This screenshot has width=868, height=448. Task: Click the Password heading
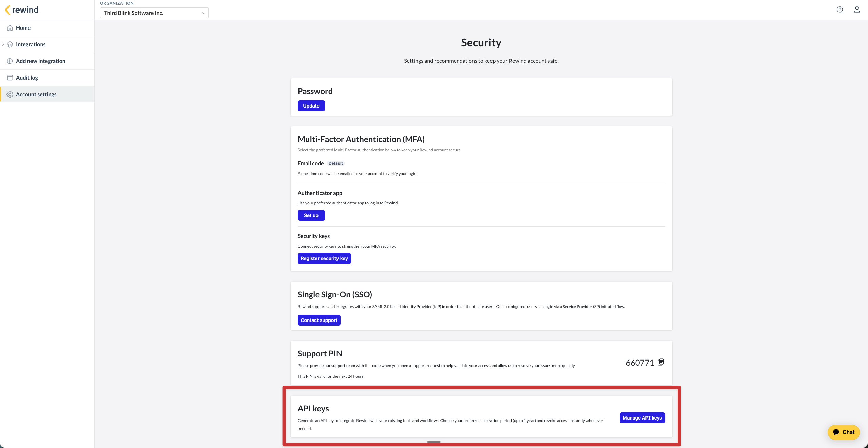pyautogui.click(x=315, y=91)
